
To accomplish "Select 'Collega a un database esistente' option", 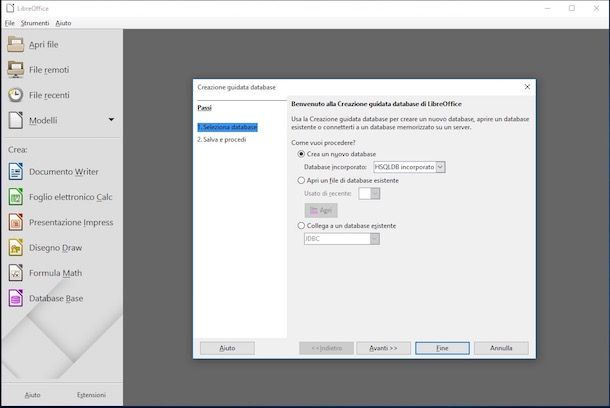I will pos(301,226).
